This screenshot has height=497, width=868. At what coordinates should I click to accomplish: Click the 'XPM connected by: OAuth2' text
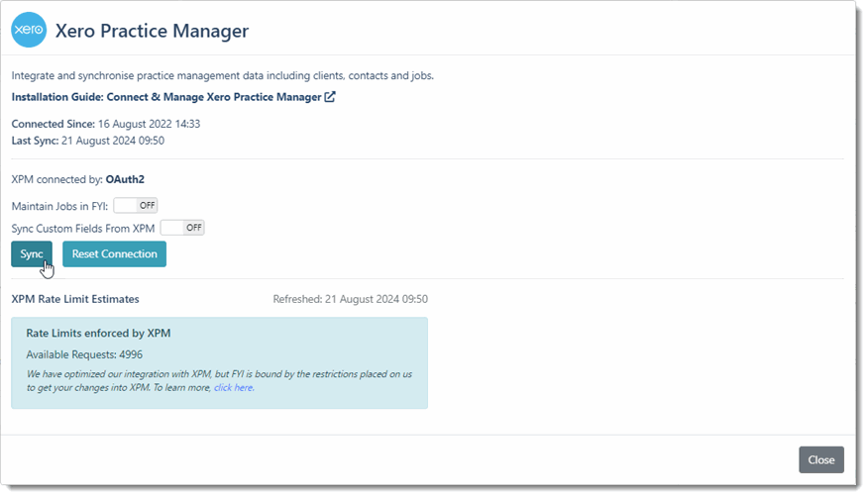coord(78,179)
